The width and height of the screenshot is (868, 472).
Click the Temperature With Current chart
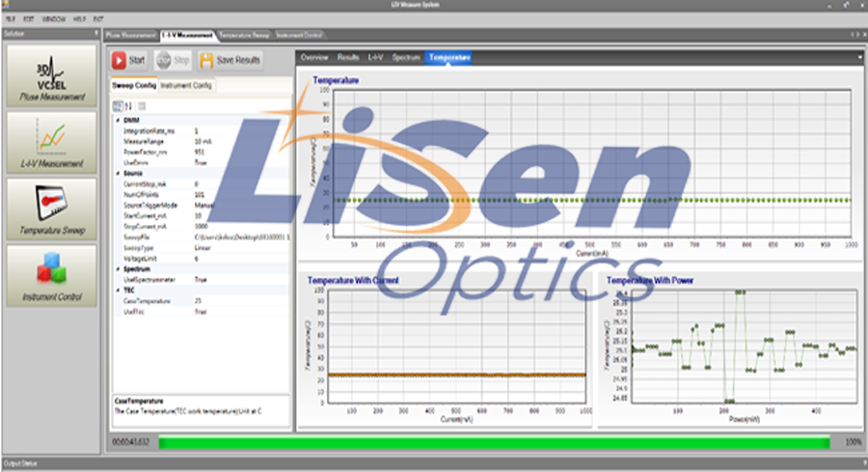[457, 347]
